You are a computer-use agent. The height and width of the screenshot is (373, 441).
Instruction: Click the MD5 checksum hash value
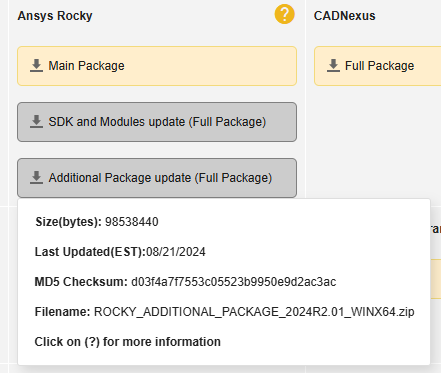(234, 282)
